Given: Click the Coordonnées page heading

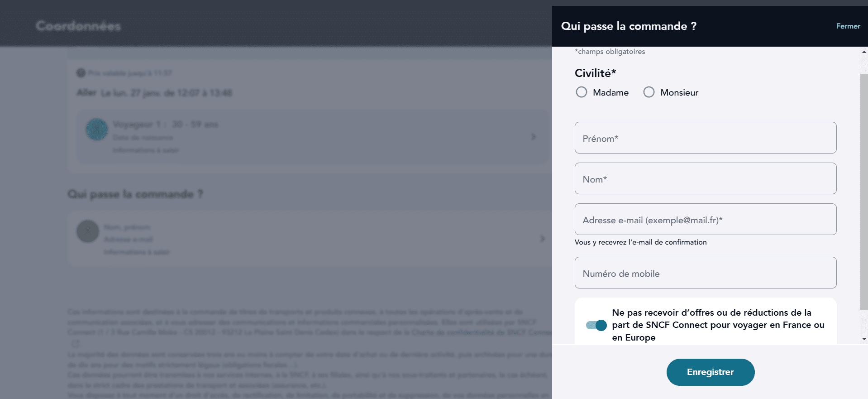Looking at the screenshot, I should click(79, 26).
